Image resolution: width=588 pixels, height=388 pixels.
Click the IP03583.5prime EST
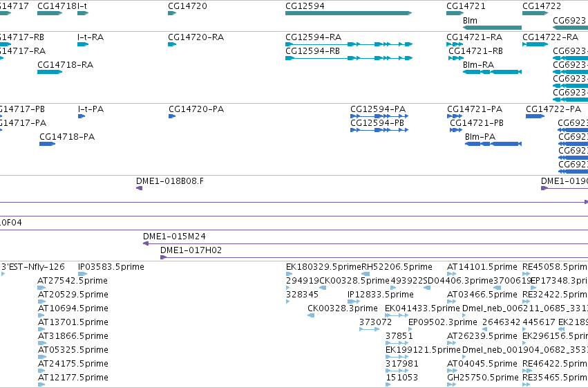82,274
